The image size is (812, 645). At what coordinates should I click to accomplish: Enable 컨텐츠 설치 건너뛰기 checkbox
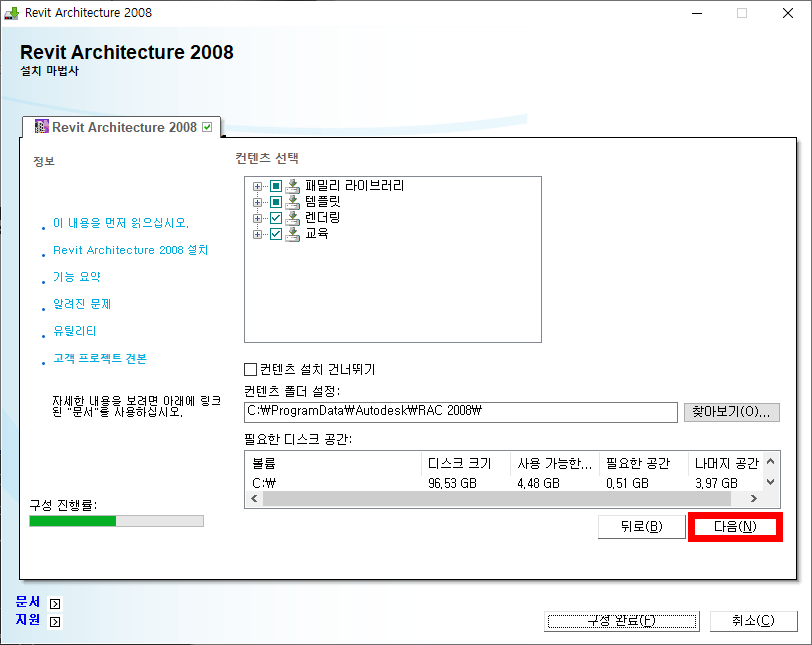click(x=250, y=369)
